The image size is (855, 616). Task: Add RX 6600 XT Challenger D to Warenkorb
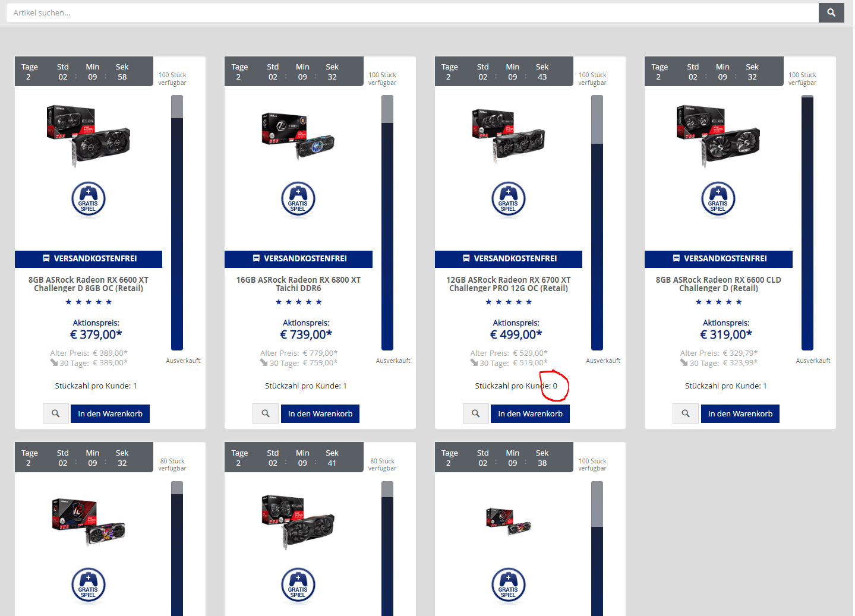111,413
